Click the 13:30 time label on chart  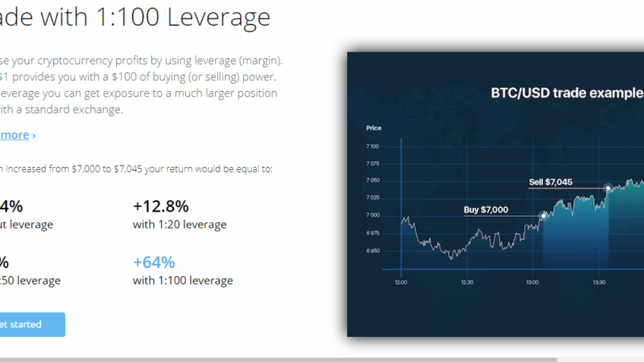pos(599,282)
